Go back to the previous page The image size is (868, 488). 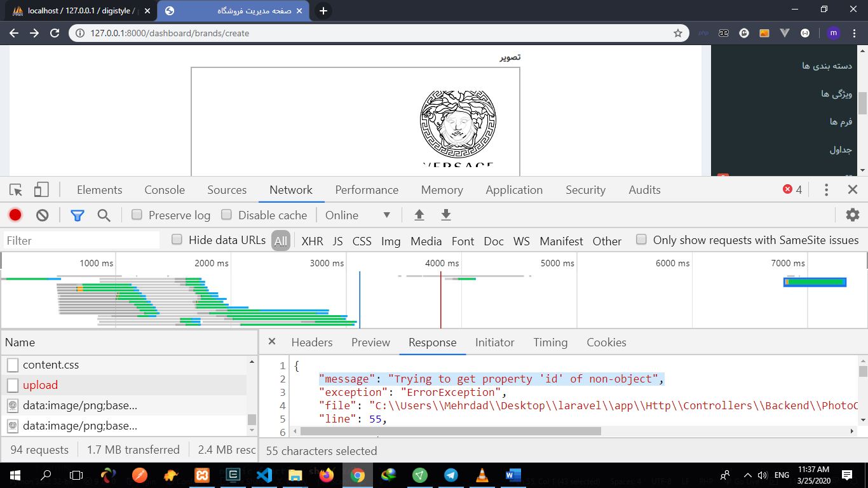14,33
